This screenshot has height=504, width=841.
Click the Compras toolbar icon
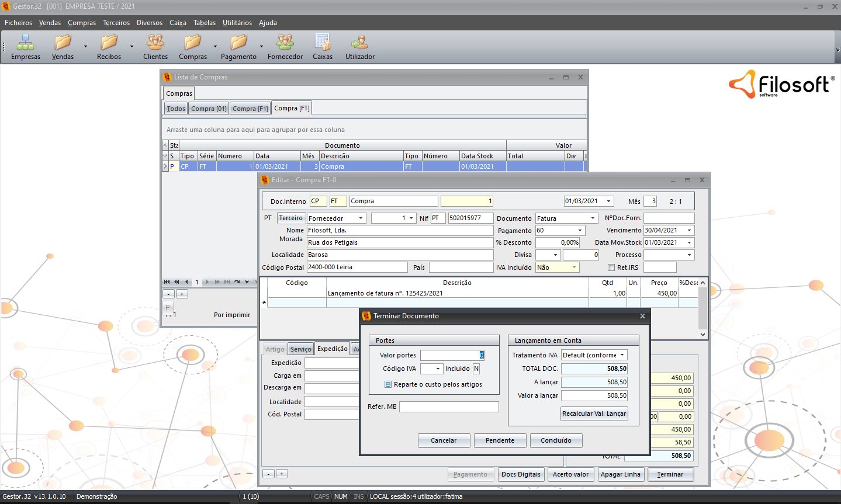[192, 47]
